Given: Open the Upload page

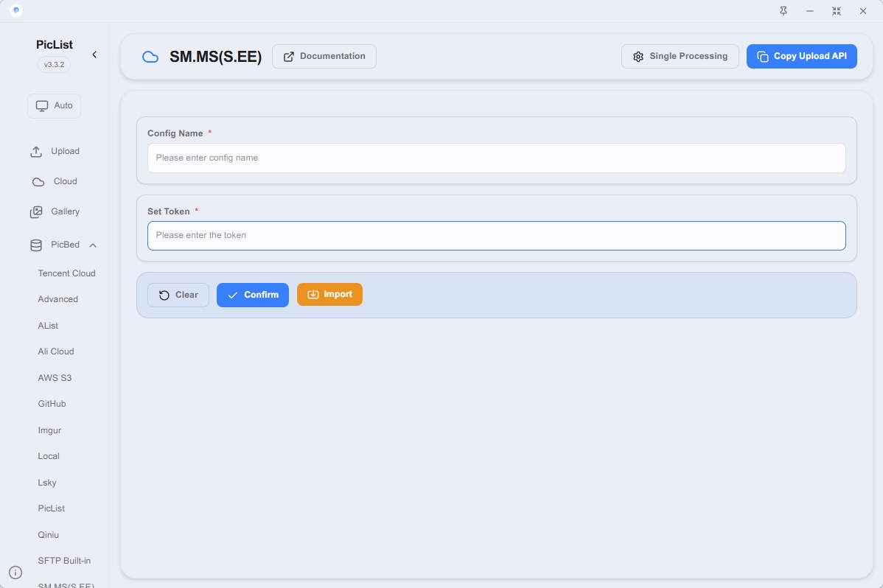Looking at the screenshot, I should coord(55,152).
